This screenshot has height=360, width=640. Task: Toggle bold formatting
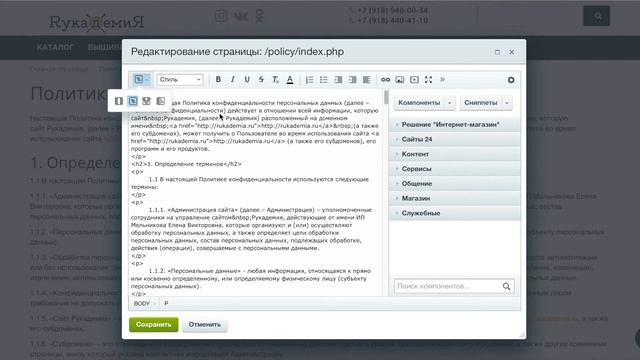218,80
